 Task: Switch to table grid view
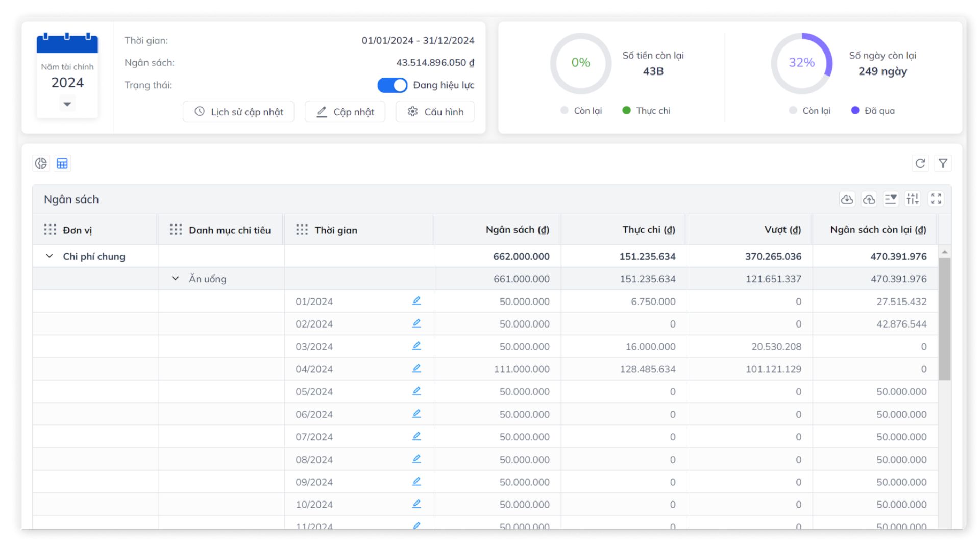(62, 163)
